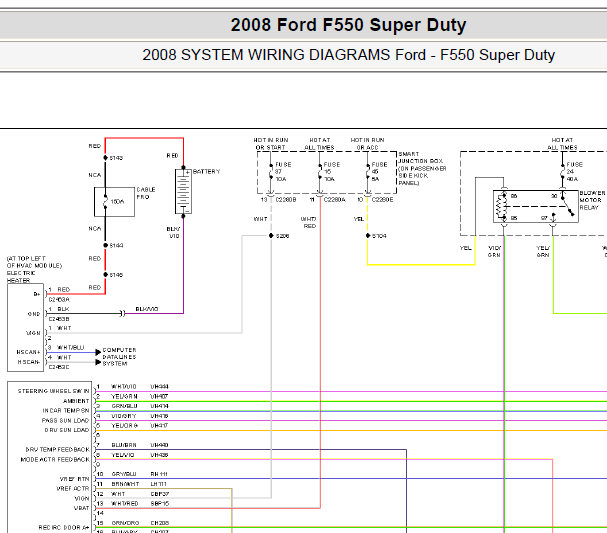Click the C2453C connector label
607x533 pixels.
coord(59,367)
